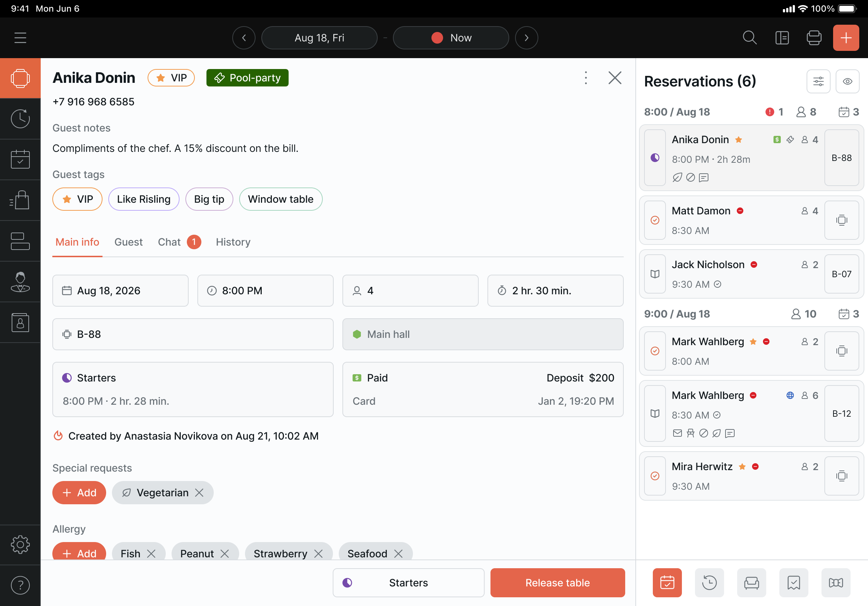Toggle Anika Donin card status indicator
Screen dimensions: 868x606
(x=655, y=158)
